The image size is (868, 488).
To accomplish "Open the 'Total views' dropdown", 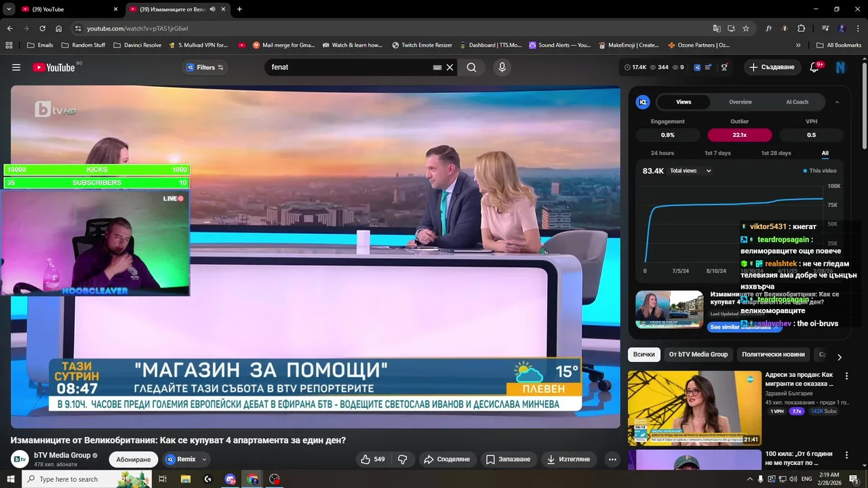I will (x=690, y=171).
